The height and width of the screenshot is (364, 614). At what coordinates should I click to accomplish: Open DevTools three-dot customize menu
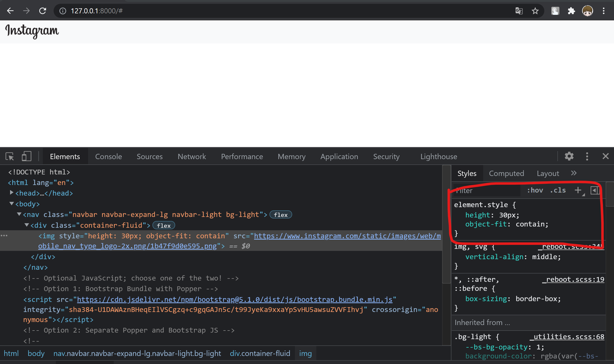point(587,156)
